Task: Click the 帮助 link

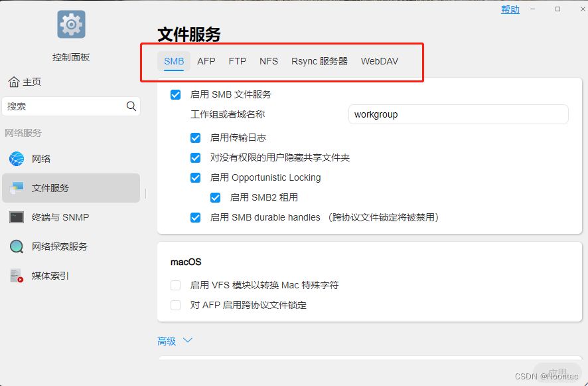Action: [x=510, y=9]
